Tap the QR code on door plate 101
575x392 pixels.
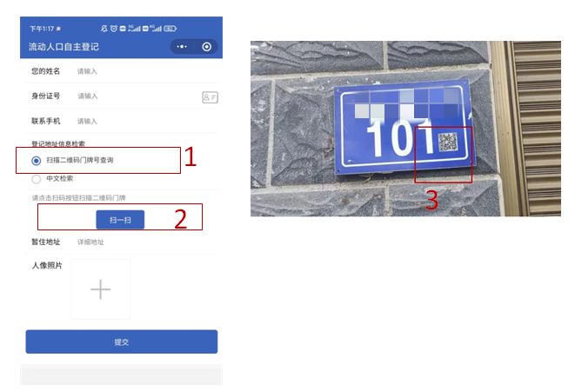[x=448, y=143]
